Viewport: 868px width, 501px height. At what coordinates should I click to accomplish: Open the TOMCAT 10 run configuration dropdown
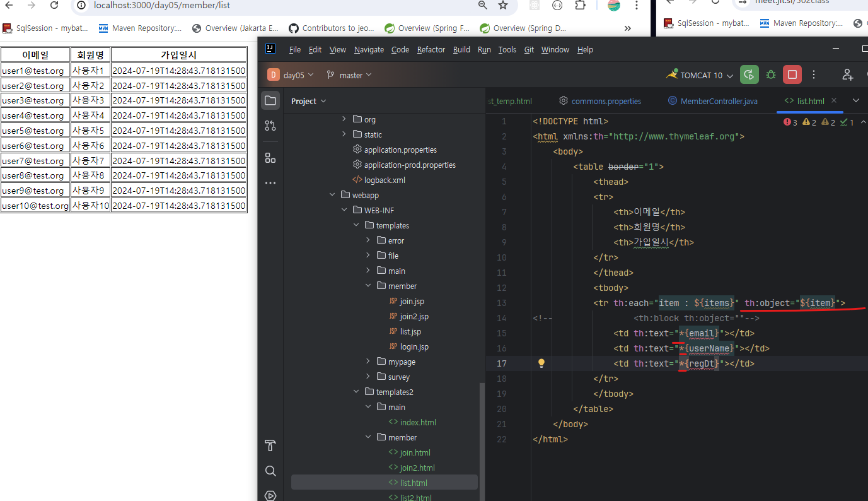700,75
